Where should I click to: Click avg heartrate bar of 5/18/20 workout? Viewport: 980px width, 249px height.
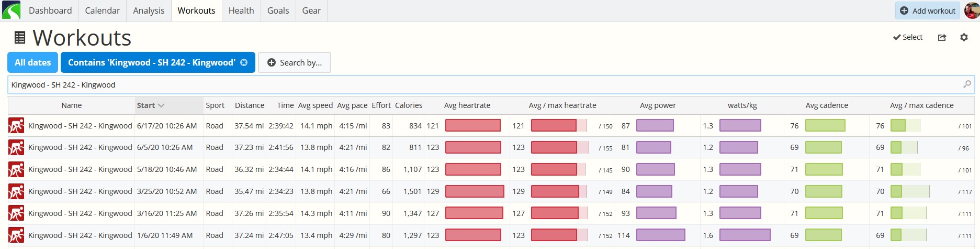[473, 169]
